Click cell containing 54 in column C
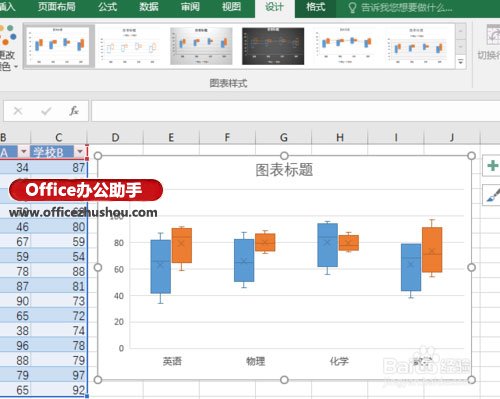The image size is (500, 399). coord(59,256)
